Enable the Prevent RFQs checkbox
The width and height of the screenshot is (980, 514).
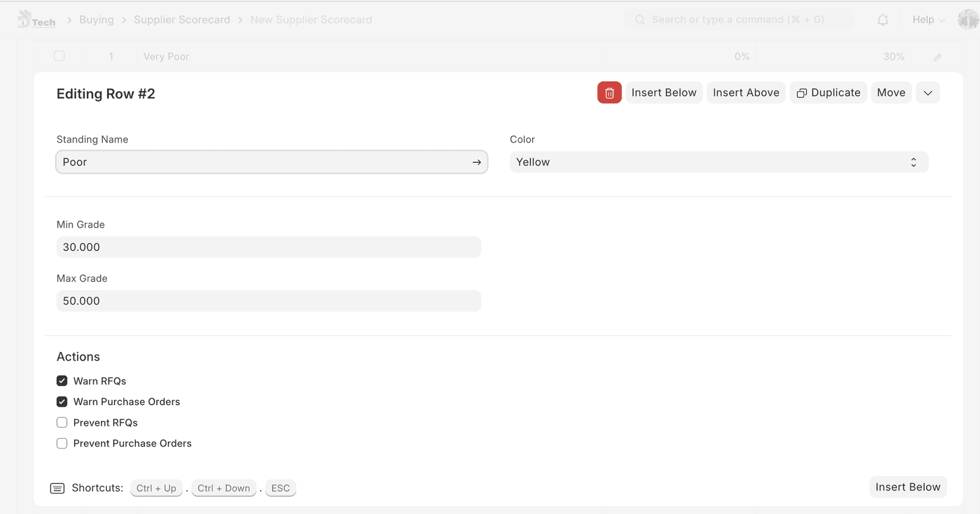pyautogui.click(x=62, y=423)
